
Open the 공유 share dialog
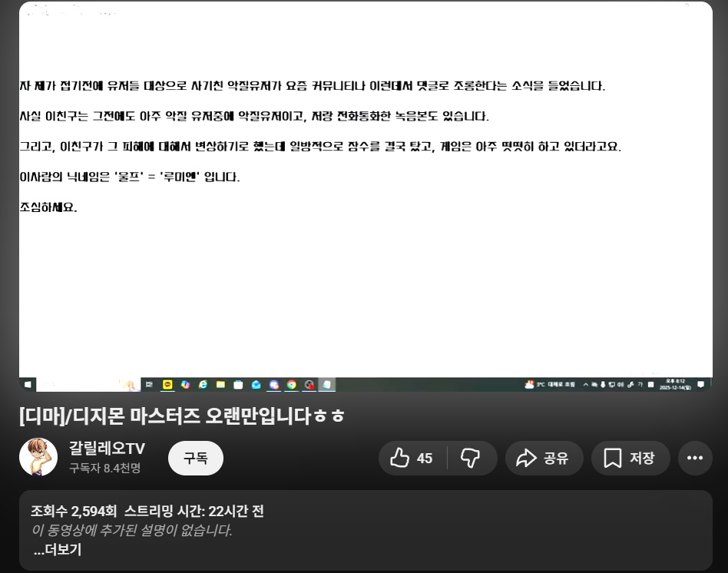[543, 459]
